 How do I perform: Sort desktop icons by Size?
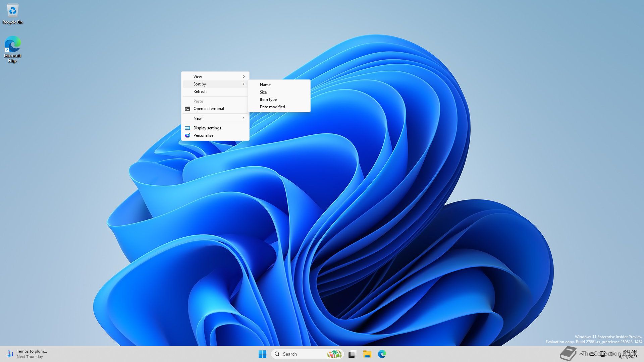point(263,92)
